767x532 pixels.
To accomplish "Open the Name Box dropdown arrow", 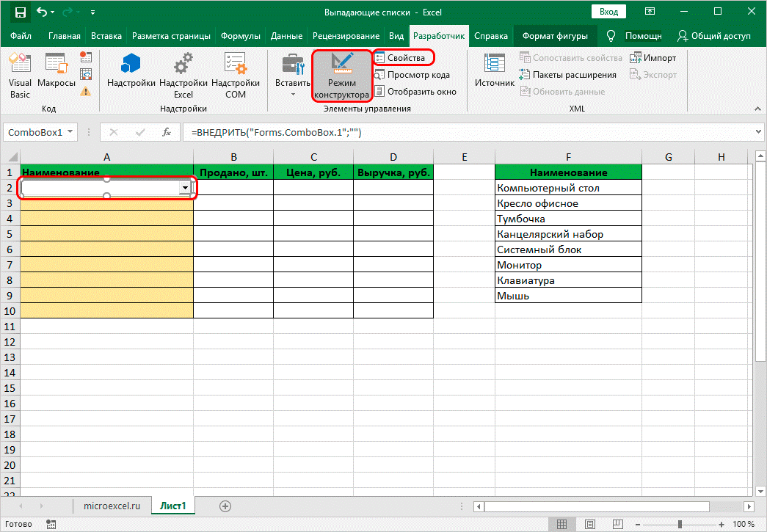I will 70,133.
